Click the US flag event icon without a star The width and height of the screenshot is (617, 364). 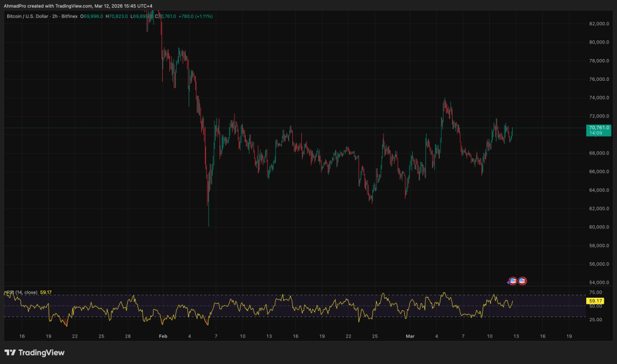click(x=522, y=281)
